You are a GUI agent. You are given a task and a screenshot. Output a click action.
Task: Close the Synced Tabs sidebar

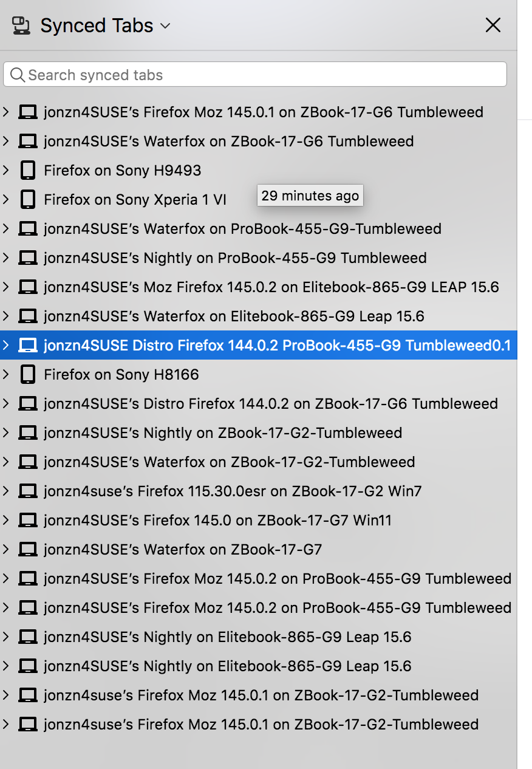[x=493, y=26]
